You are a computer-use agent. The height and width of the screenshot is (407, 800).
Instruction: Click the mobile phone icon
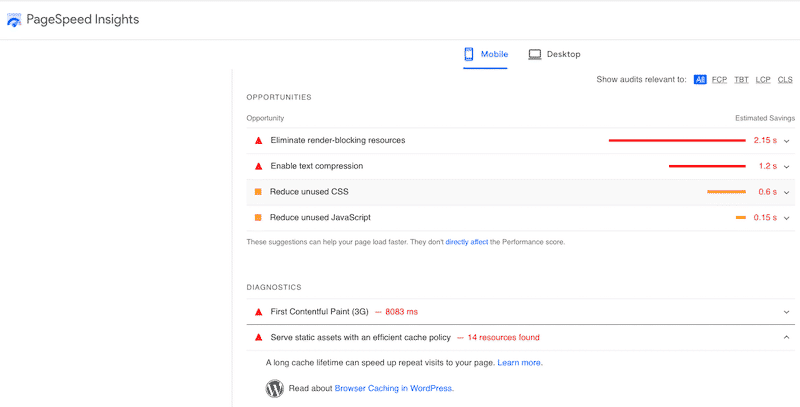click(x=468, y=54)
